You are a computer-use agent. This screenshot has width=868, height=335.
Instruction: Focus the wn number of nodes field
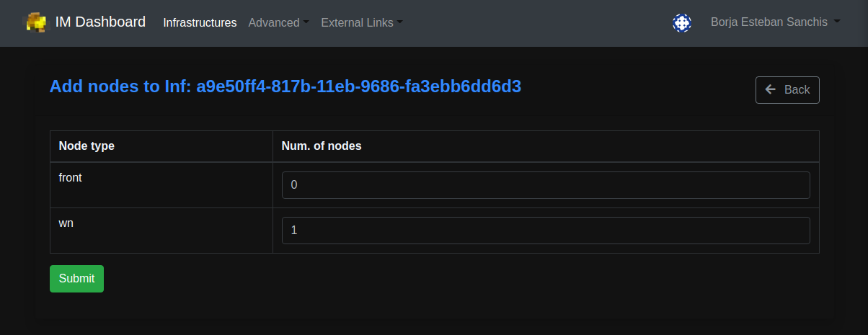point(546,231)
